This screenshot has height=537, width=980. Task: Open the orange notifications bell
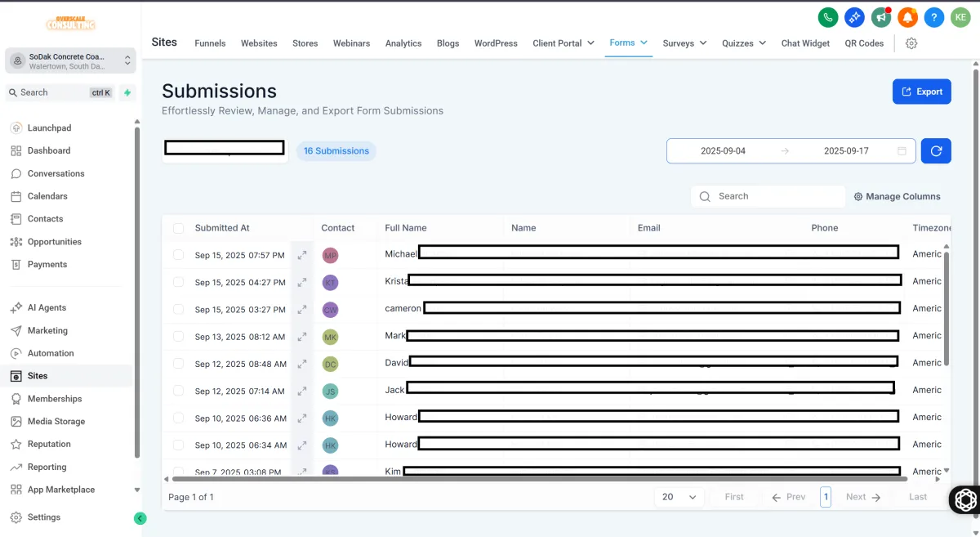907,17
